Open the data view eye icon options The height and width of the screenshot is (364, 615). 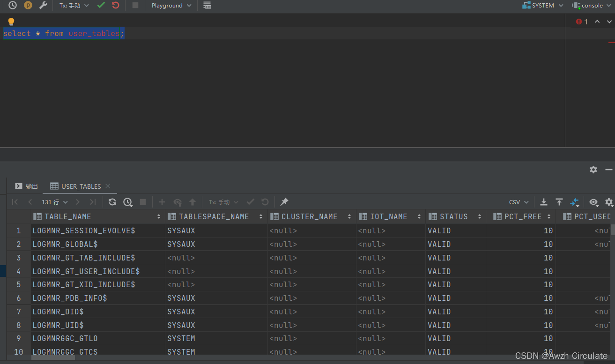593,202
